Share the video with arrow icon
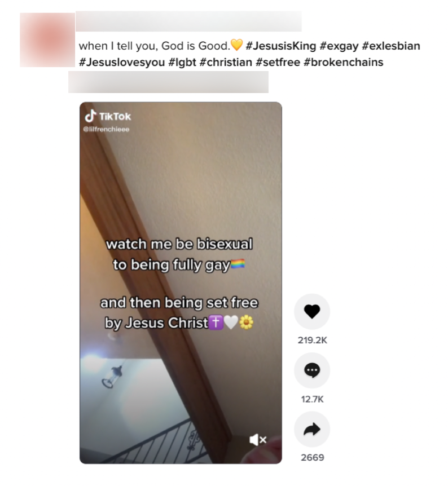This screenshot has width=448, height=486. click(x=312, y=429)
